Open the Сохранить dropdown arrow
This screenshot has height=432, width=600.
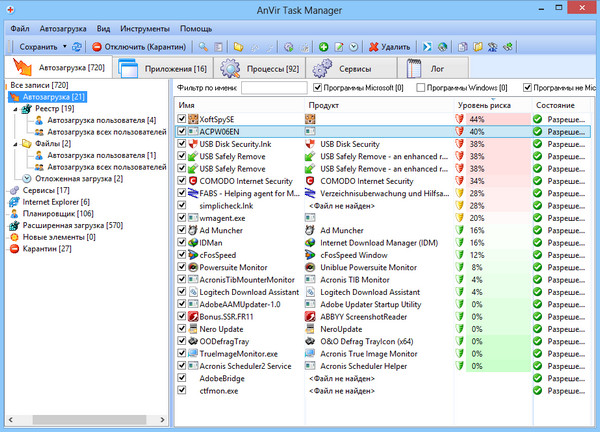click(64, 46)
